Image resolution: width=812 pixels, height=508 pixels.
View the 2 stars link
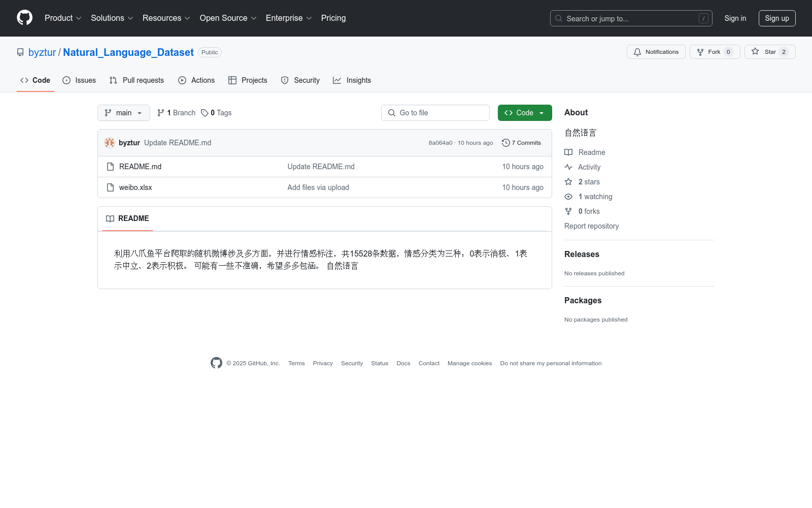(582, 182)
